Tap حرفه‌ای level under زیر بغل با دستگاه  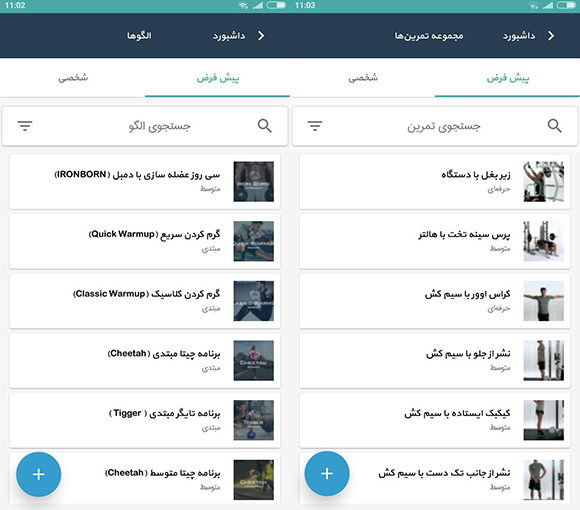pyautogui.click(x=499, y=189)
